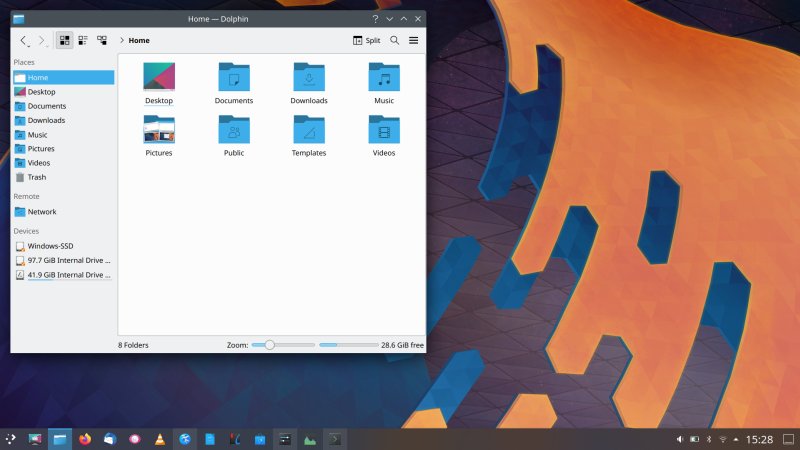Select the Pictures folder thumbnail in file view
Image resolution: width=800 pixels, height=450 pixels.
coord(159,129)
